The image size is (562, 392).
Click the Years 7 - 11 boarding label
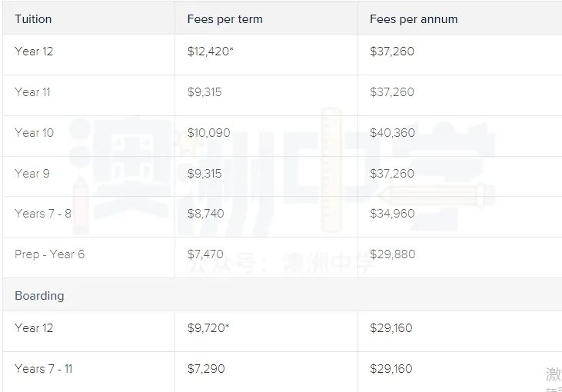coord(43,369)
